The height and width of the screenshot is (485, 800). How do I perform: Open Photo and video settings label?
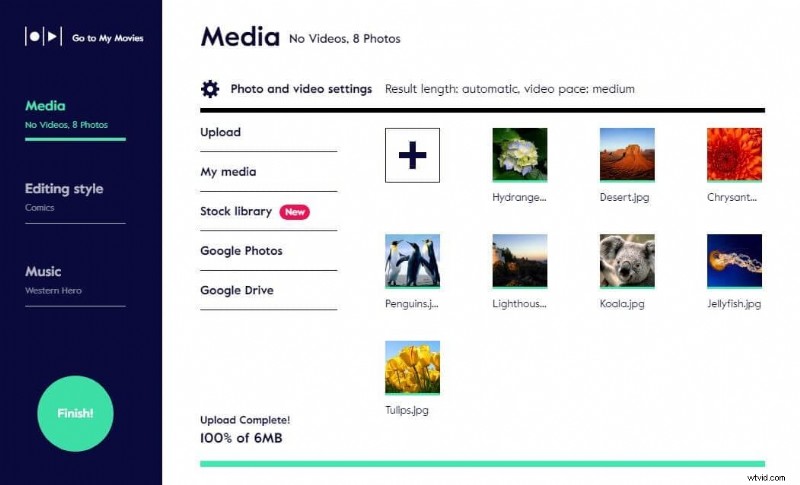point(301,89)
